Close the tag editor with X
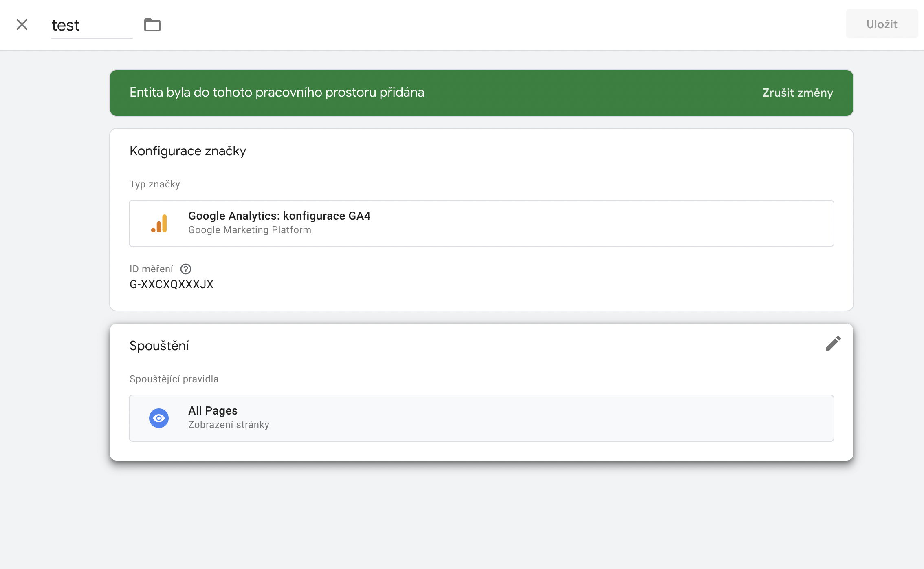Screen dimensions: 924x569 click(22, 24)
